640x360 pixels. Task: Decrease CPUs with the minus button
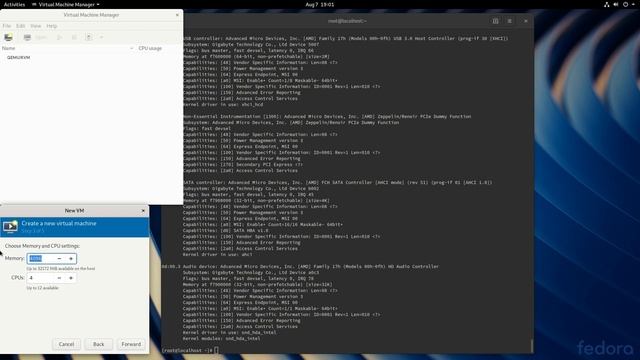point(59,278)
